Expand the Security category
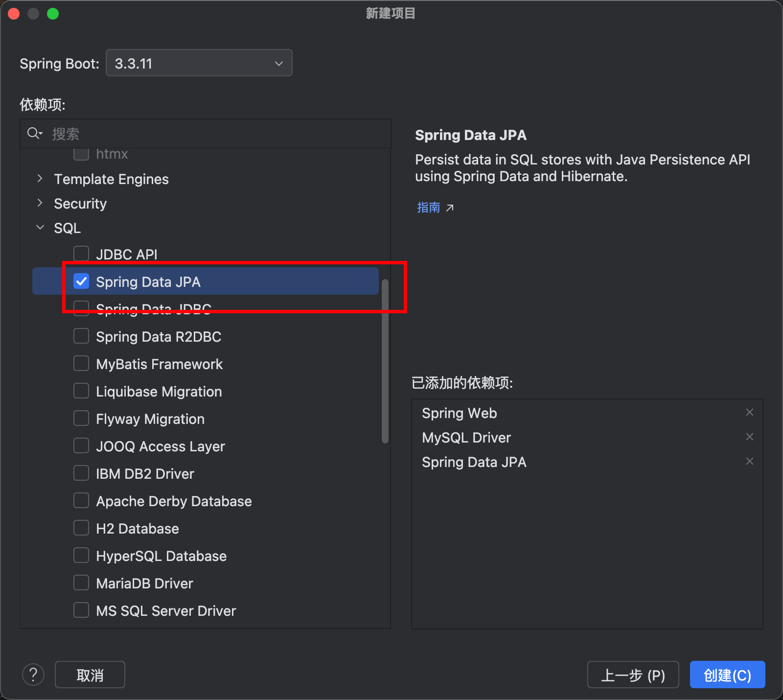Viewport: 783px width, 700px height. [x=40, y=203]
